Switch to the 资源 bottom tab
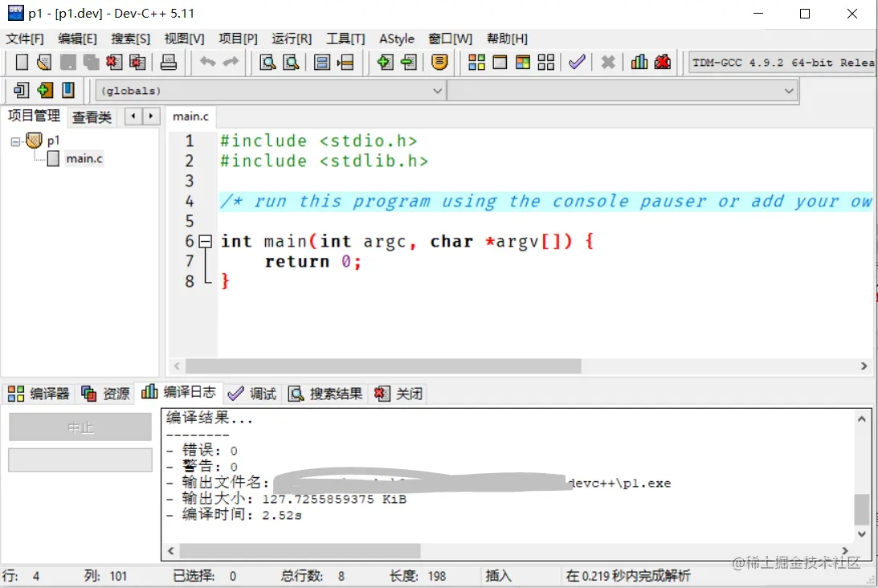878x588 pixels. (105, 394)
